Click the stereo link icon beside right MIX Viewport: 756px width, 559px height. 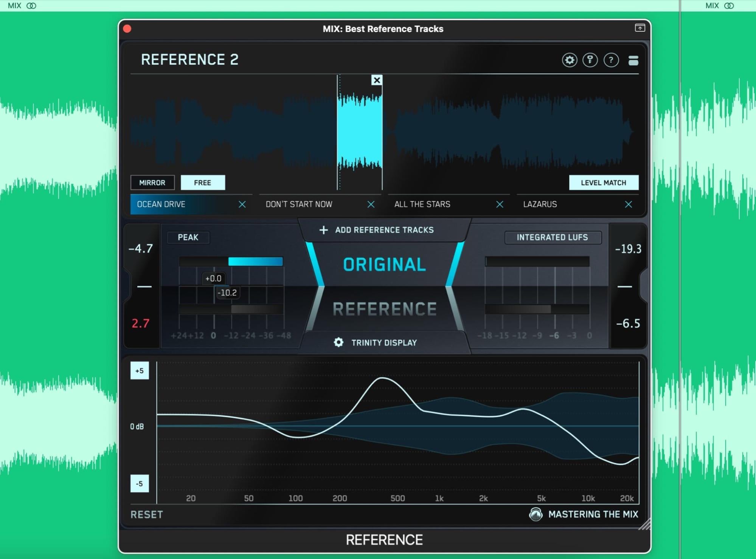tap(729, 6)
